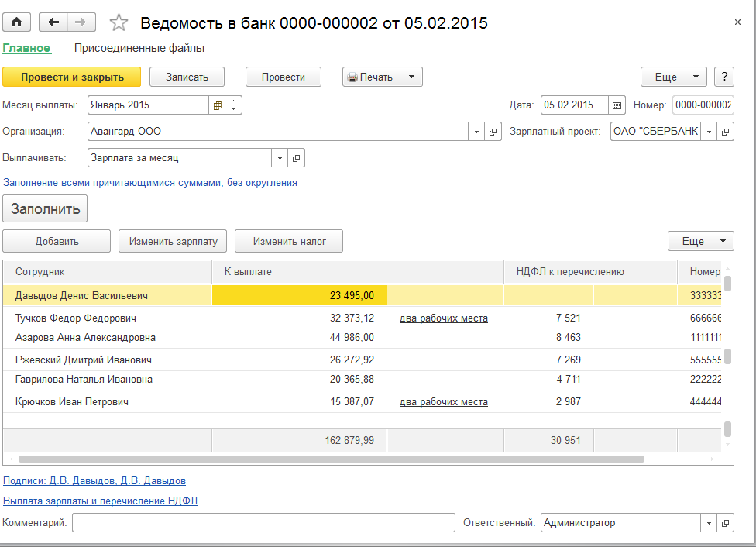Click the Провести и закрыть button

(72, 77)
